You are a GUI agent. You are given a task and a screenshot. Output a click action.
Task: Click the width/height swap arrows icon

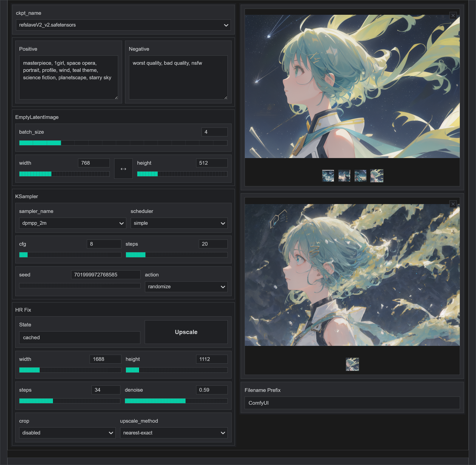[123, 168]
